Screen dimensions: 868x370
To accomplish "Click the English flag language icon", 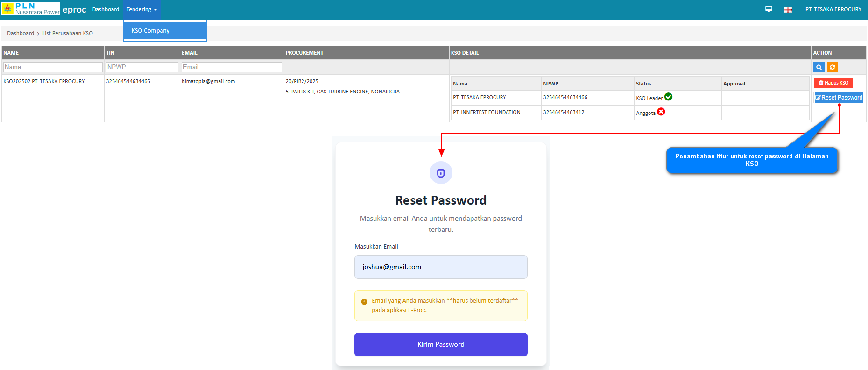I will pos(788,10).
